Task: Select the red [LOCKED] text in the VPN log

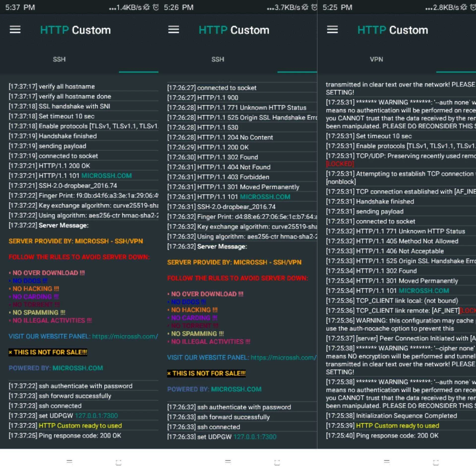Action: 340,164
